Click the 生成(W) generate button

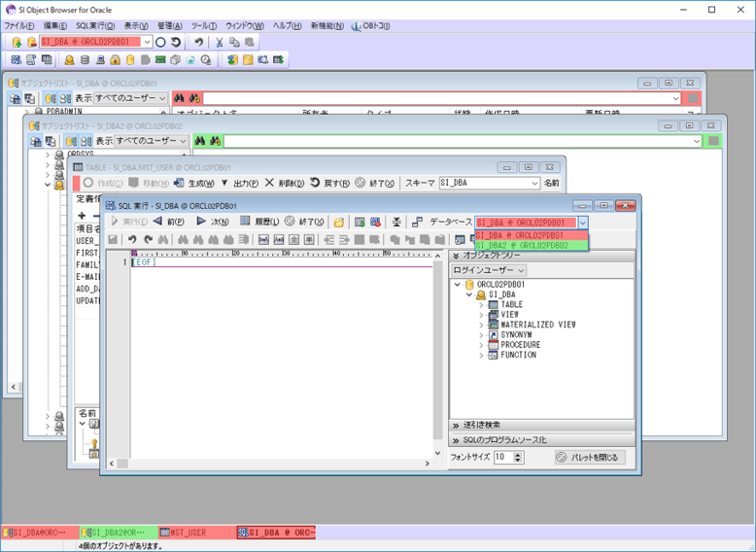[194, 183]
